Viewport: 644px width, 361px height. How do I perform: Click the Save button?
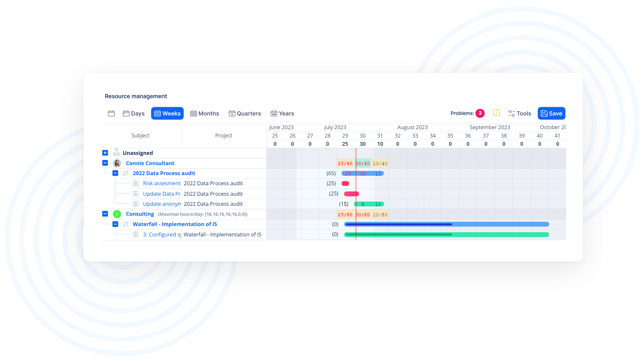click(x=551, y=114)
